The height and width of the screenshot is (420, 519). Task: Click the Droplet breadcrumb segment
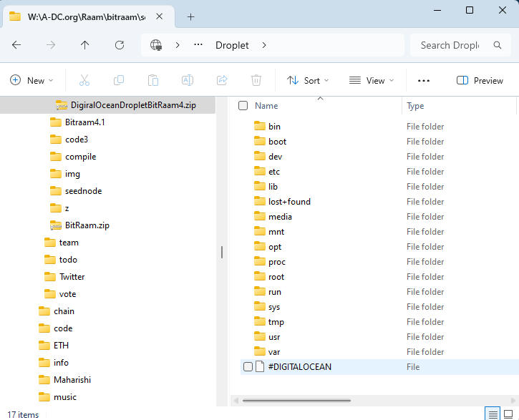click(232, 45)
